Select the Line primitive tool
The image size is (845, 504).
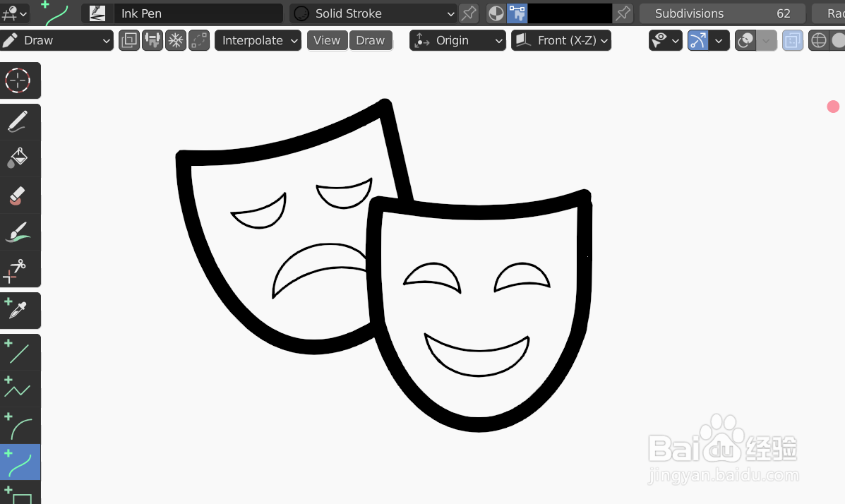coord(18,352)
